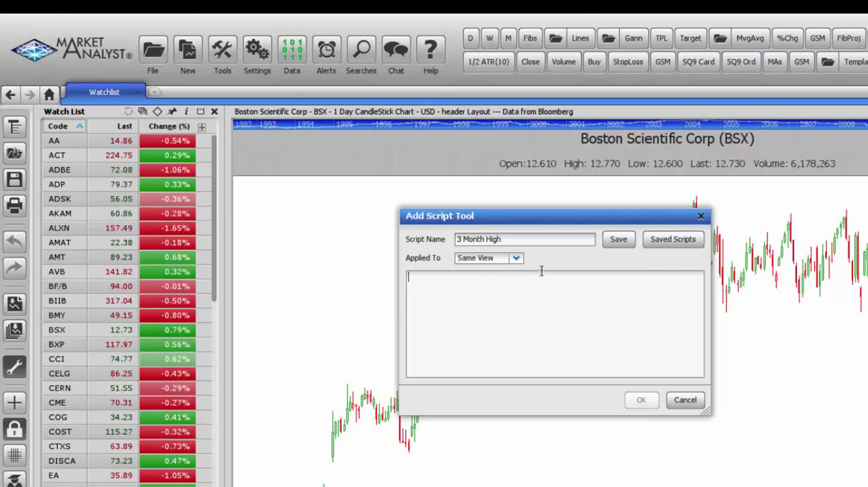Click the Code column sort arrow
868x487 pixels.
(x=80, y=126)
